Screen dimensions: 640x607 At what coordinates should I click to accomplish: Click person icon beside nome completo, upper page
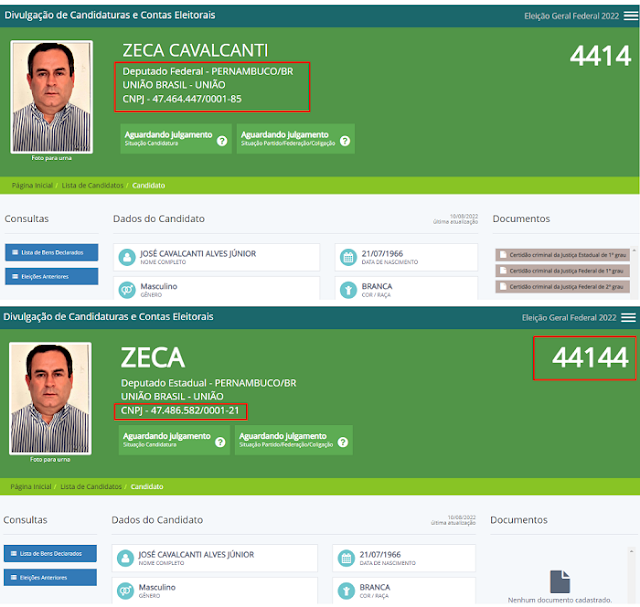point(127,257)
